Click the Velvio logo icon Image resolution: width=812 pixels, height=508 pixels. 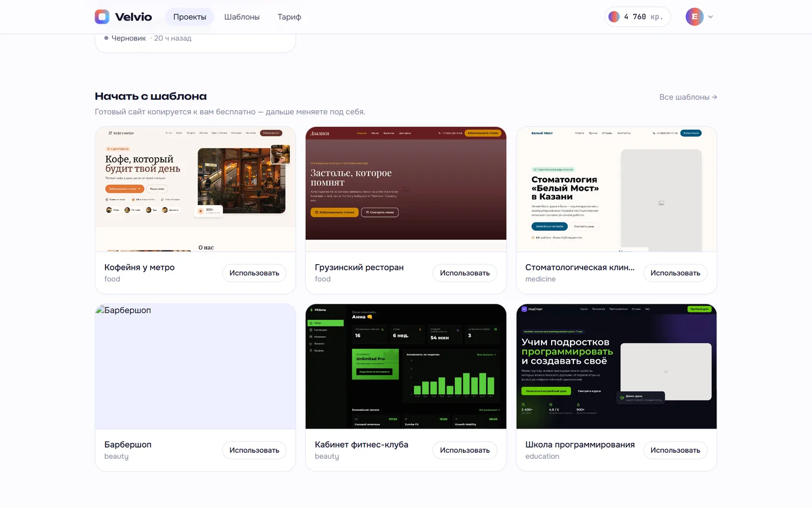point(102,17)
